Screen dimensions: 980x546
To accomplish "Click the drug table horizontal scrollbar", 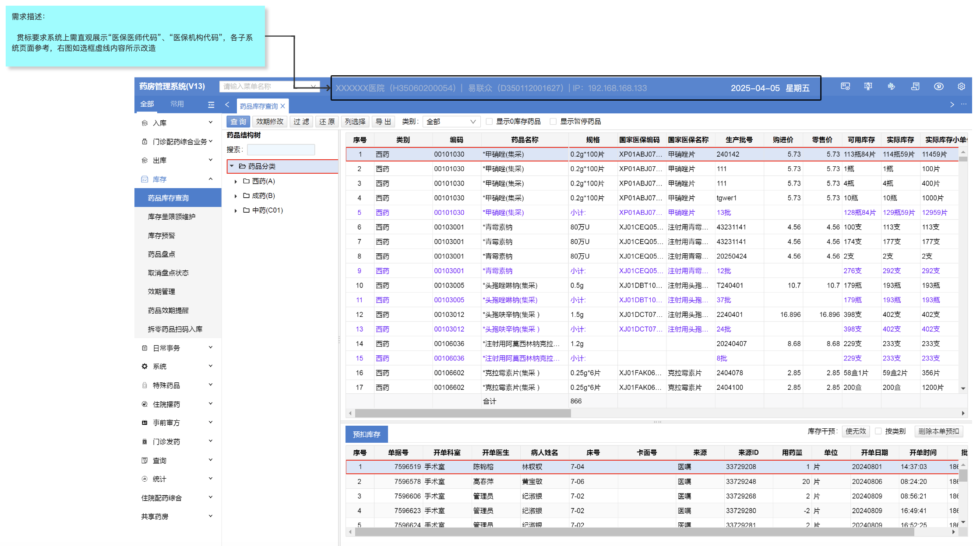I will pyautogui.click(x=463, y=413).
